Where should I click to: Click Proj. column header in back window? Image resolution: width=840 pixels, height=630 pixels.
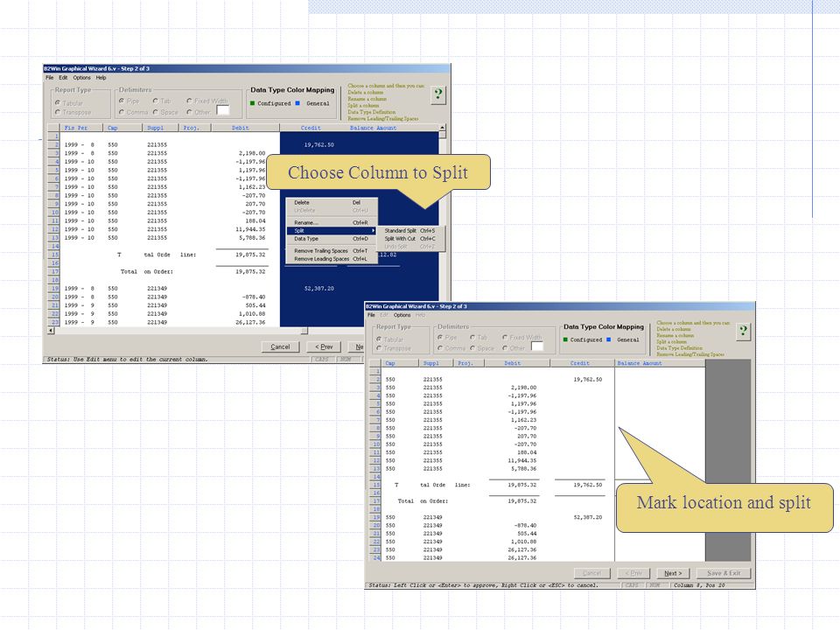point(195,128)
